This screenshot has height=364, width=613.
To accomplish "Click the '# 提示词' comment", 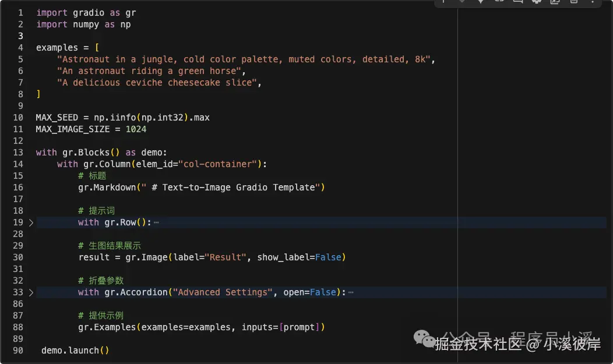I will 97,211.
